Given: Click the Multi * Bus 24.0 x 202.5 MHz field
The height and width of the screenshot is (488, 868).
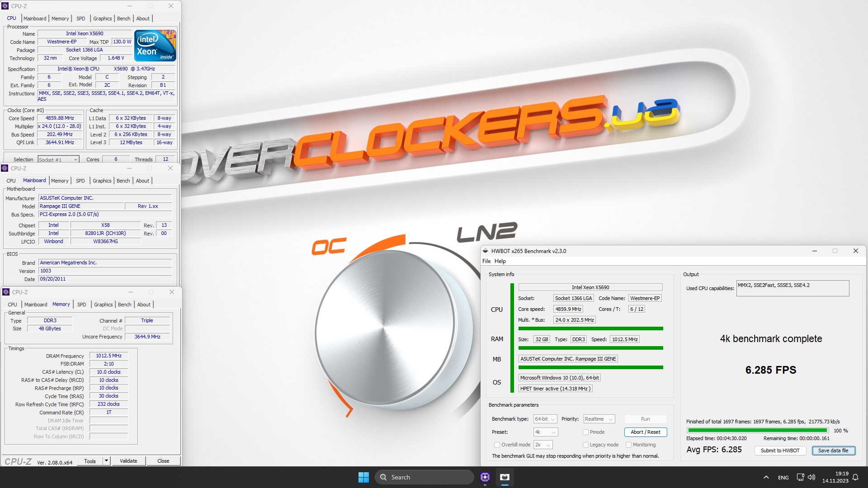Looking at the screenshot, I should [x=575, y=320].
